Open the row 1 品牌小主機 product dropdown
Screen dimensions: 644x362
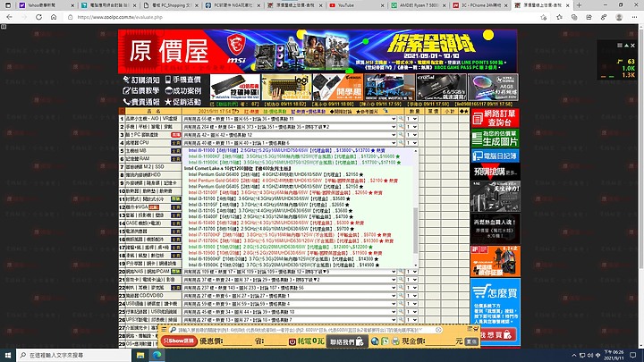(x=290, y=119)
